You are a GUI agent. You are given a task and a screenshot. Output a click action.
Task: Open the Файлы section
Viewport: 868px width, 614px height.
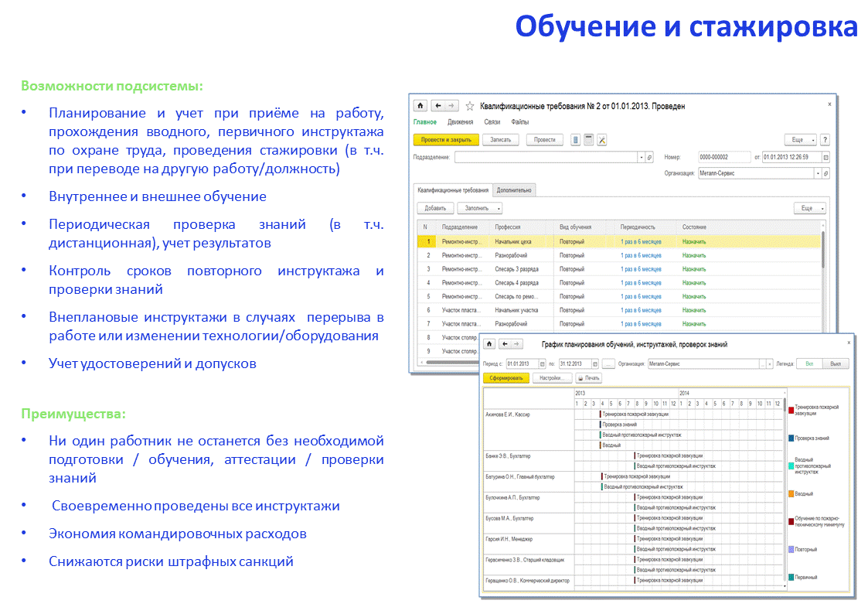click(520, 122)
